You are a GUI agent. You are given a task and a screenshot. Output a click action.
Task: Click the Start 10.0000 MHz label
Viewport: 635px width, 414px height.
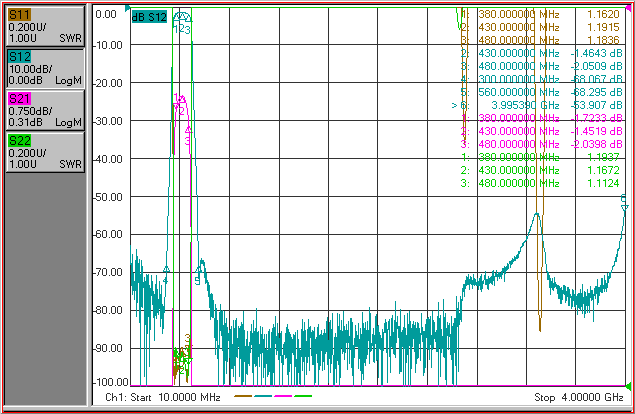(x=175, y=397)
